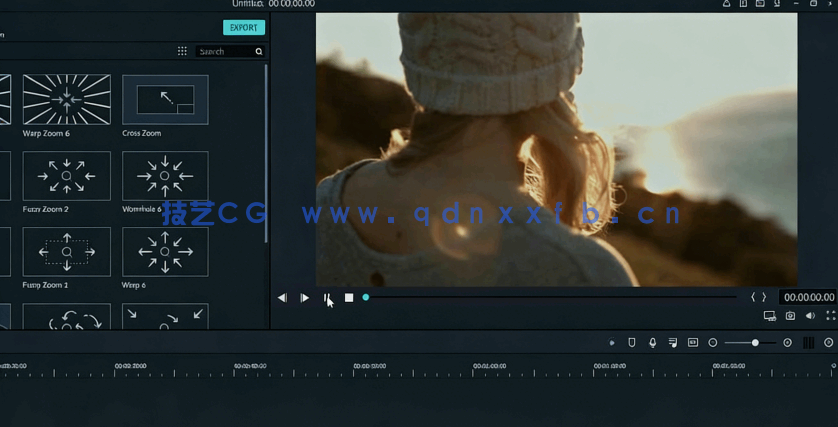Stop the preview playback
The height and width of the screenshot is (427, 838).
click(x=349, y=298)
